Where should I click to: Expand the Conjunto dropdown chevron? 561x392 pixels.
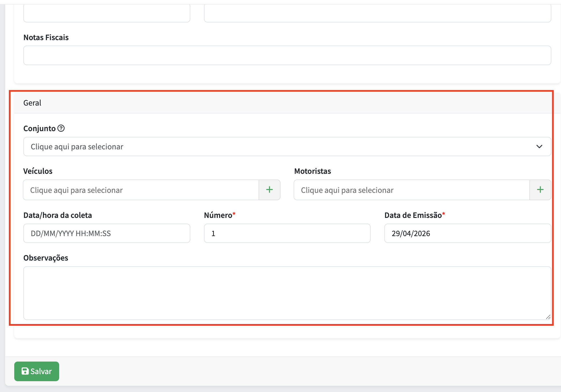pyautogui.click(x=539, y=147)
